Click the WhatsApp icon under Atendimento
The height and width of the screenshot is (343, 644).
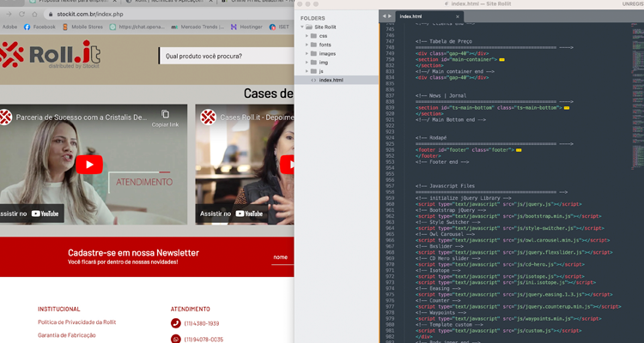[176, 339]
